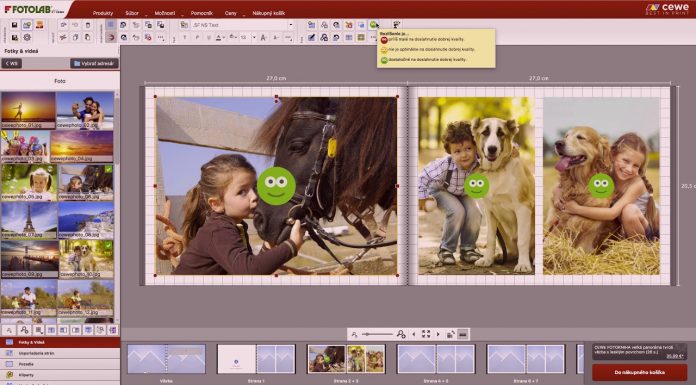Click the green smiley on horse photo

click(276, 186)
